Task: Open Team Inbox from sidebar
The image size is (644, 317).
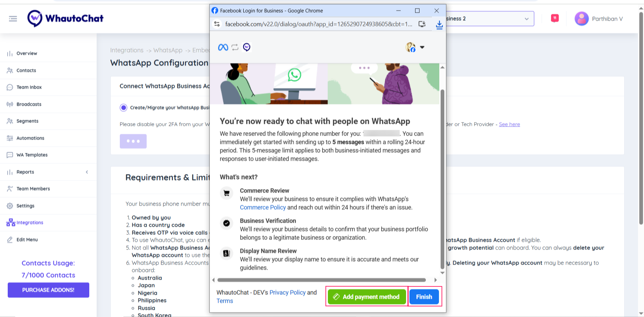Action: click(x=29, y=87)
